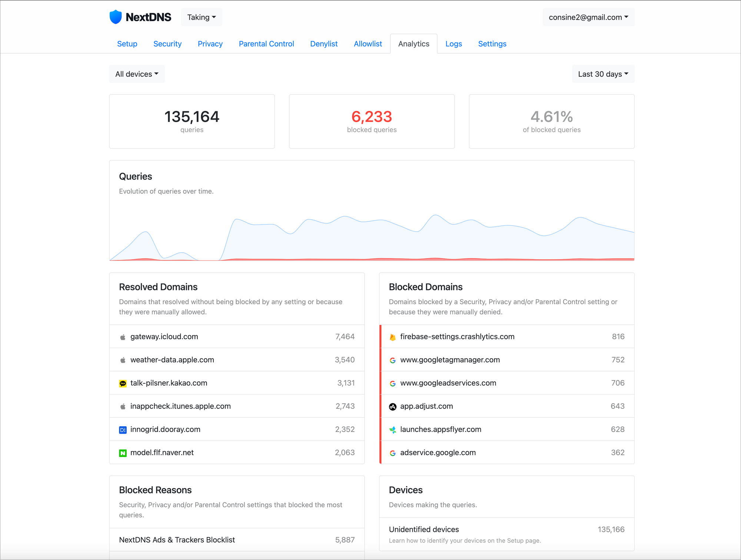This screenshot has height=560, width=741.
Task: Click the NextDNS brand name
Action: (x=148, y=17)
